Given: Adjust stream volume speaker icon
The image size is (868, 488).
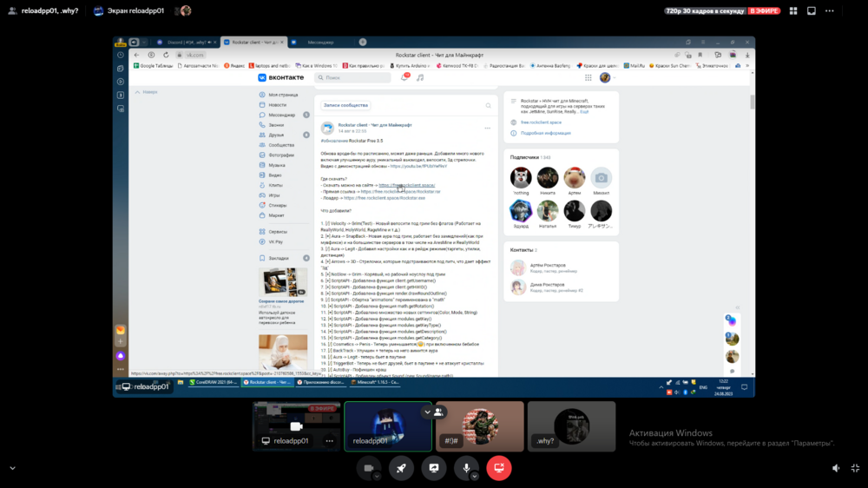Looking at the screenshot, I should point(836,468).
